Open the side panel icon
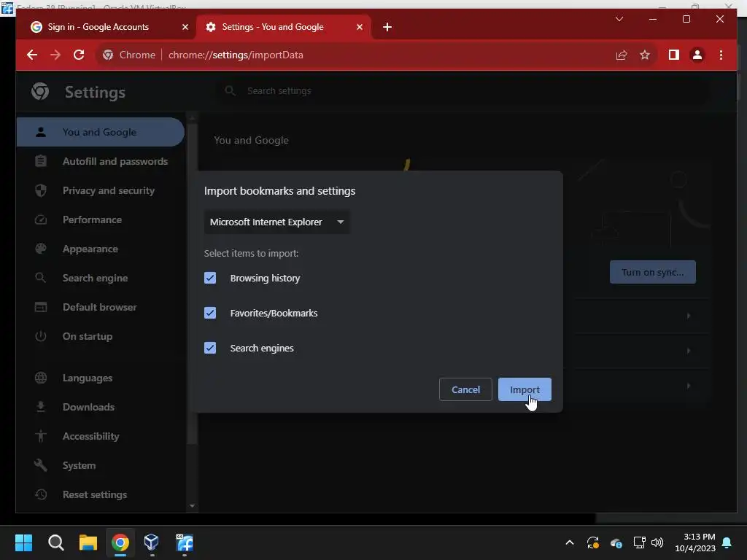This screenshot has height=560, width=747. point(673,55)
